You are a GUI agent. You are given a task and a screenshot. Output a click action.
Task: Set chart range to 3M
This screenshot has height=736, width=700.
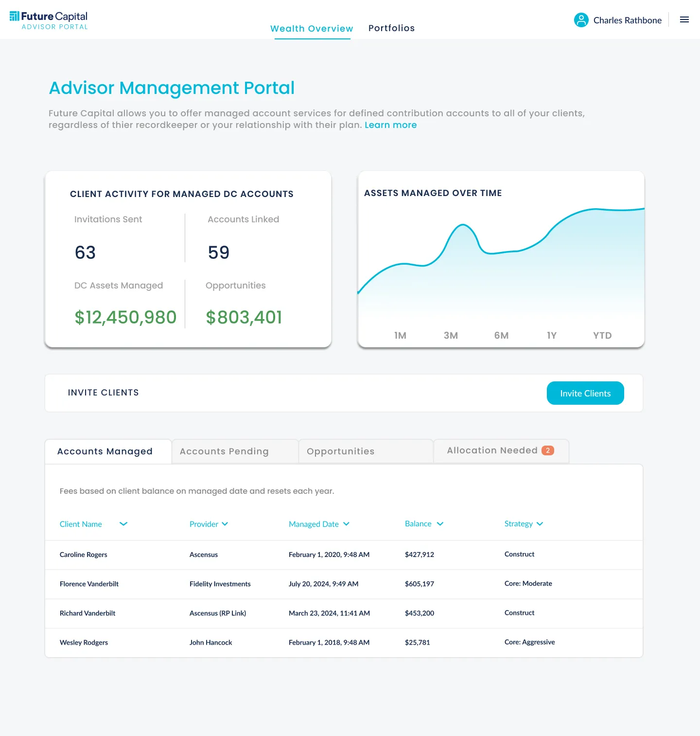(451, 335)
